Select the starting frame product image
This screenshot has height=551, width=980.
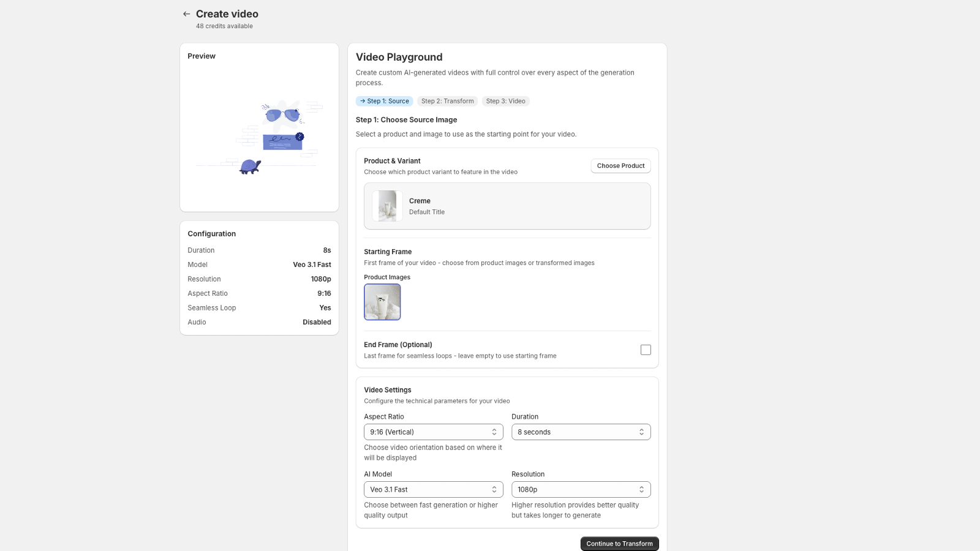pyautogui.click(x=382, y=302)
